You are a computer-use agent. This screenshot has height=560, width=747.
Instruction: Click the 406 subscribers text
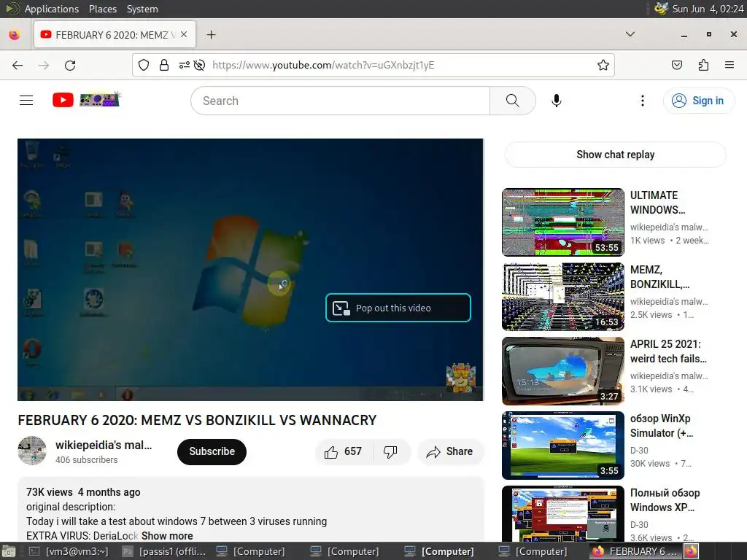point(86,460)
